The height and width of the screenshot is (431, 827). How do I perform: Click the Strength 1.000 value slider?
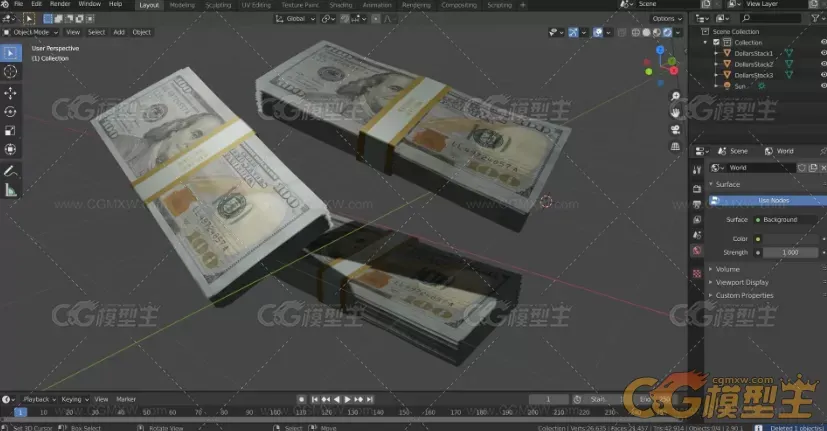click(x=792, y=253)
